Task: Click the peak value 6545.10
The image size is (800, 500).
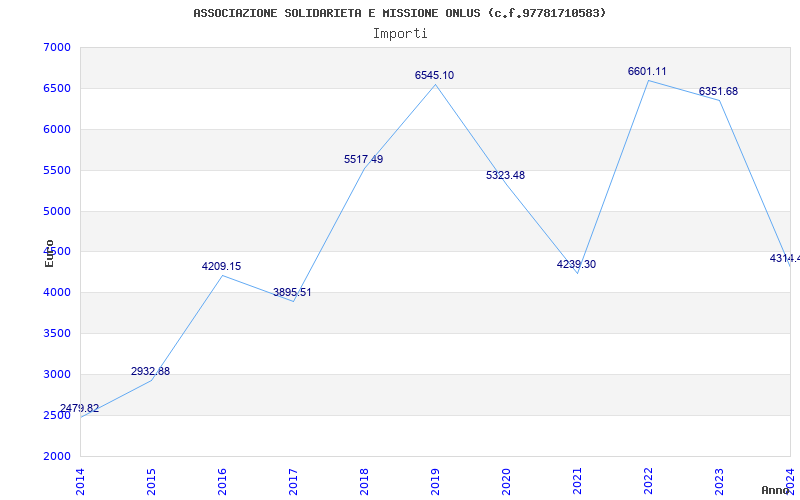Action: 434,76
